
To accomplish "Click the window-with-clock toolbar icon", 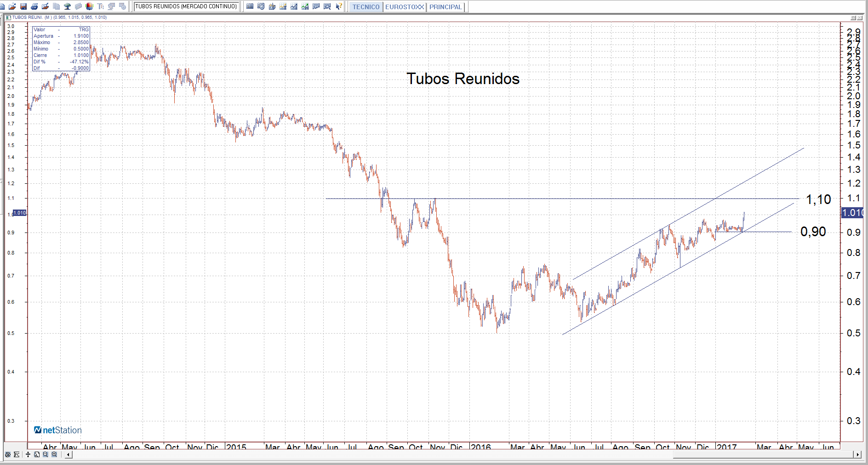I will click(123, 6).
